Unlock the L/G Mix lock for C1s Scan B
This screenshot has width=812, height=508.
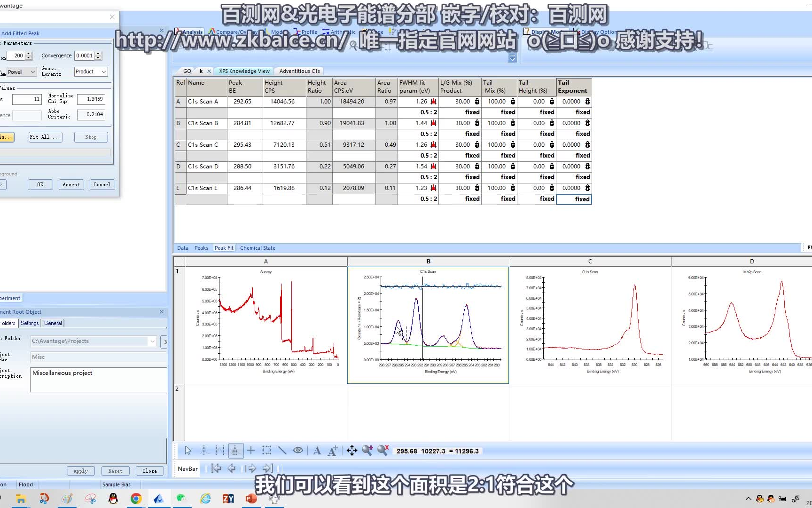coord(476,123)
